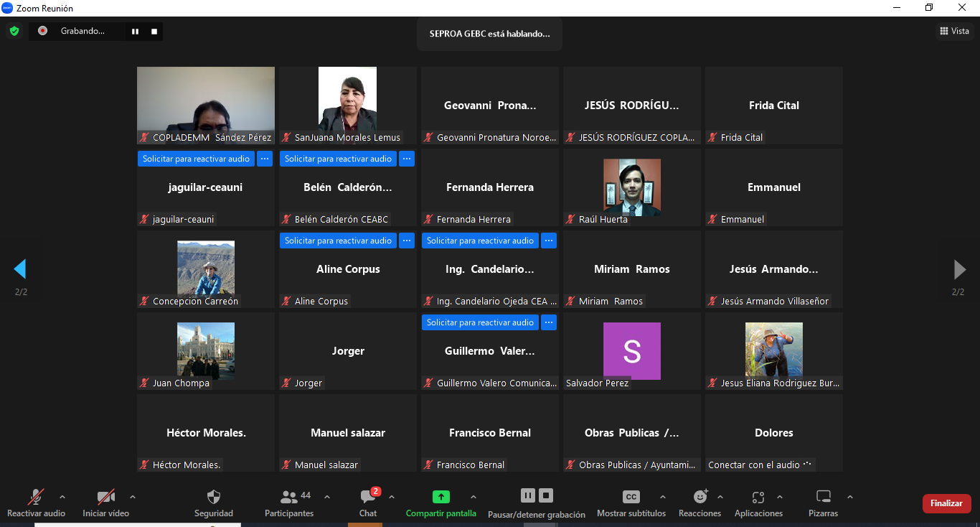980x527 pixels.
Task: Open the Chat panel
Action: coord(368,497)
